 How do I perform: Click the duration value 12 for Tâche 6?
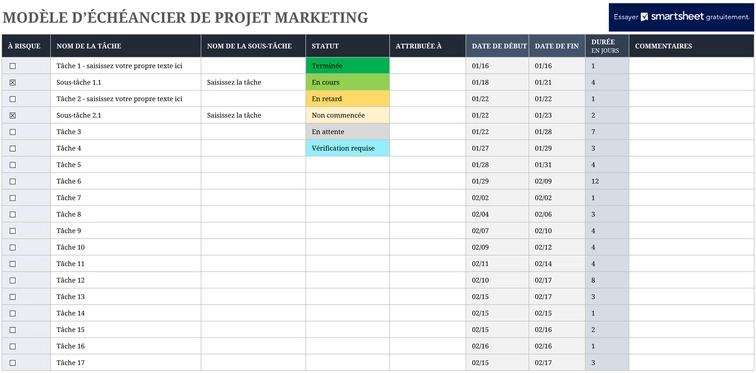pos(607,181)
